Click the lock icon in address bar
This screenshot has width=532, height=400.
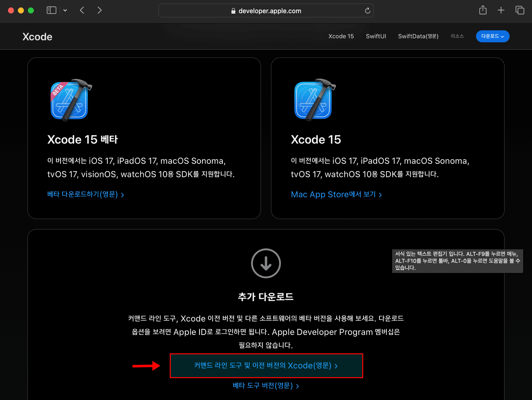tap(233, 11)
